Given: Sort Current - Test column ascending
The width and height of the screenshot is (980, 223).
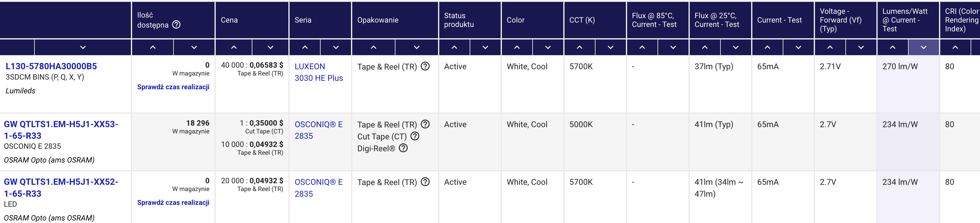Looking at the screenshot, I should (767, 48).
